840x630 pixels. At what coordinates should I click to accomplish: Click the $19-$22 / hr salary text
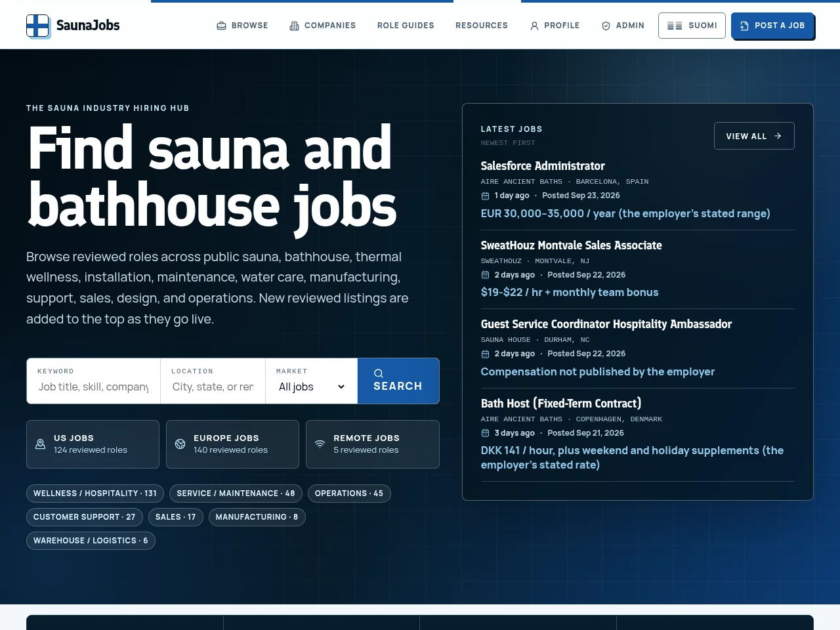[x=570, y=292]
